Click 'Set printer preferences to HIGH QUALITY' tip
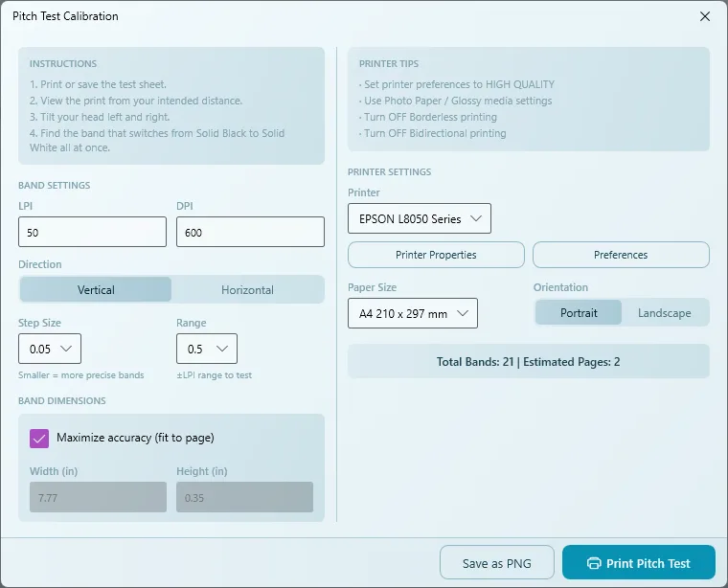Image resolution: width=728 pixels, height=588 pixels. pyautogui.click(x=457, y=84)
